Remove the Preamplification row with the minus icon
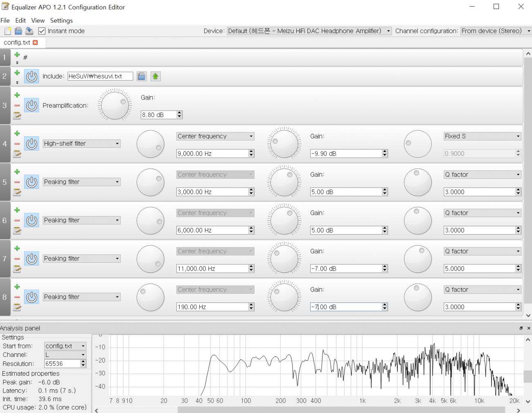The height and width of the screenshot is (413, 532). point(17,106)
